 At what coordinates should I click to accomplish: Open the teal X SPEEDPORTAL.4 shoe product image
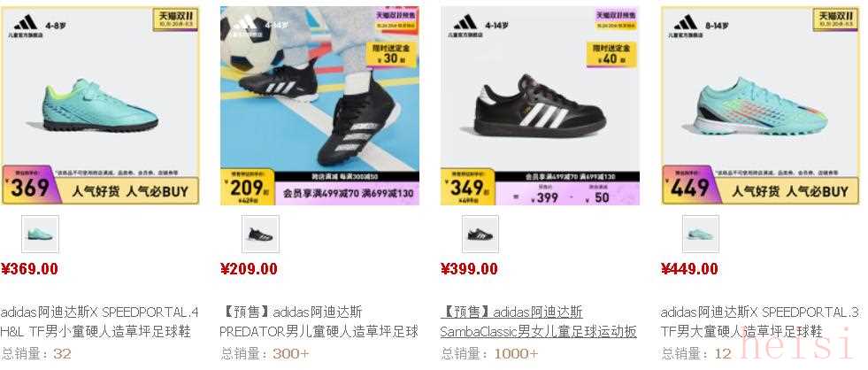(100, 105)
